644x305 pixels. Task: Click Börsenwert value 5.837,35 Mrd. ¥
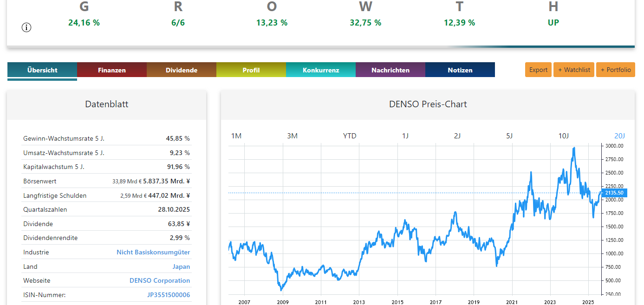click(166, 181)
